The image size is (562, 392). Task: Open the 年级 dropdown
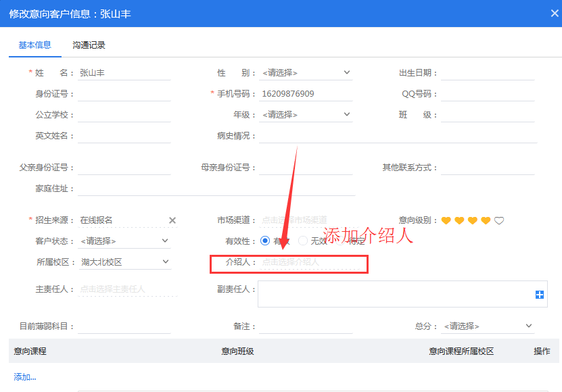pyautogui.click(x=306, y=115)
